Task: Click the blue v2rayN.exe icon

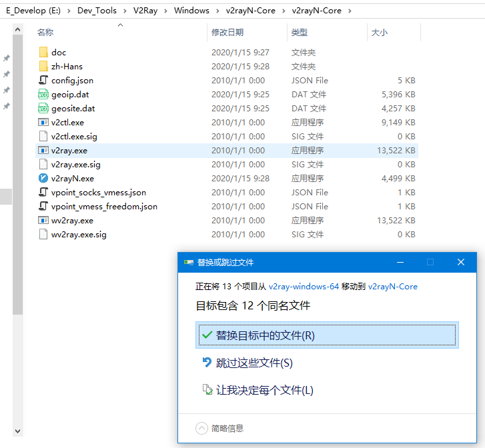Action: 43,178
